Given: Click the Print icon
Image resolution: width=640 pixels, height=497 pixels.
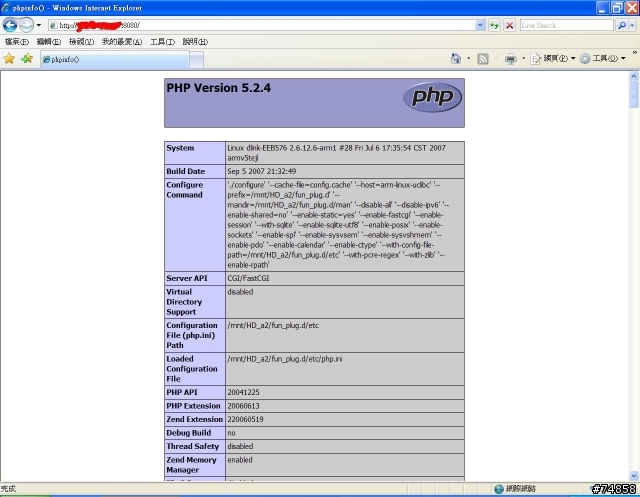Looking at the screenshot, I should [x=511, y=59].
